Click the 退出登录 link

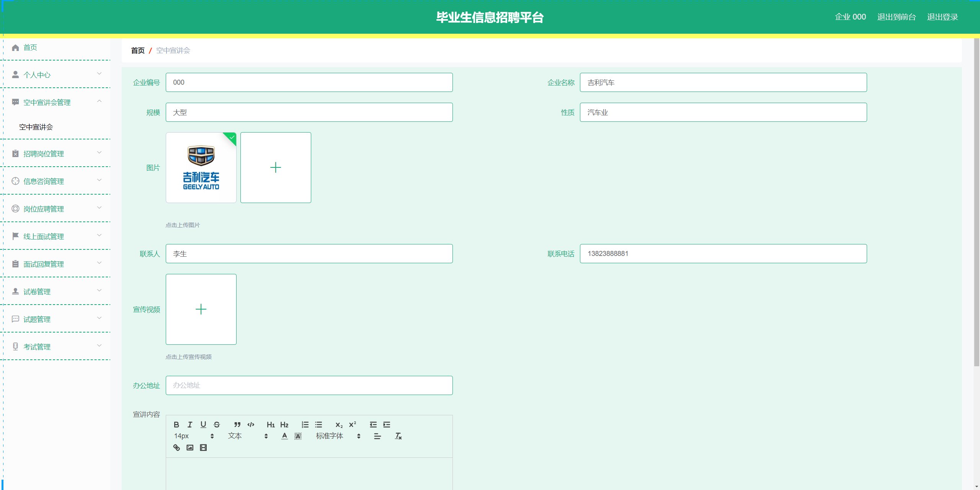point(942,17)
